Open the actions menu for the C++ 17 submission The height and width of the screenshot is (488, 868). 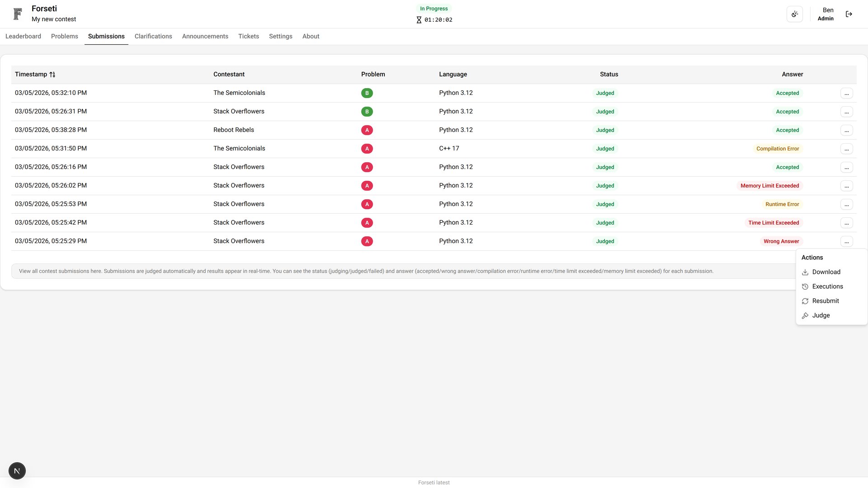click(847, 149)
